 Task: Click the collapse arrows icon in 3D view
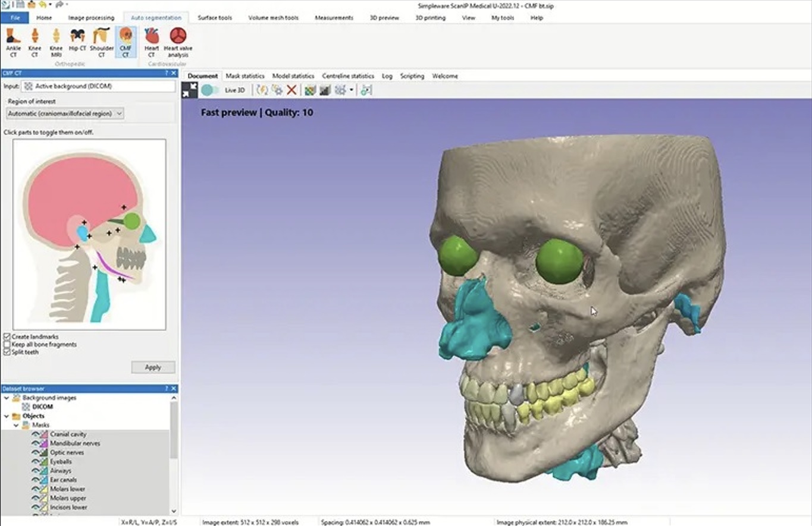point(190,90)
